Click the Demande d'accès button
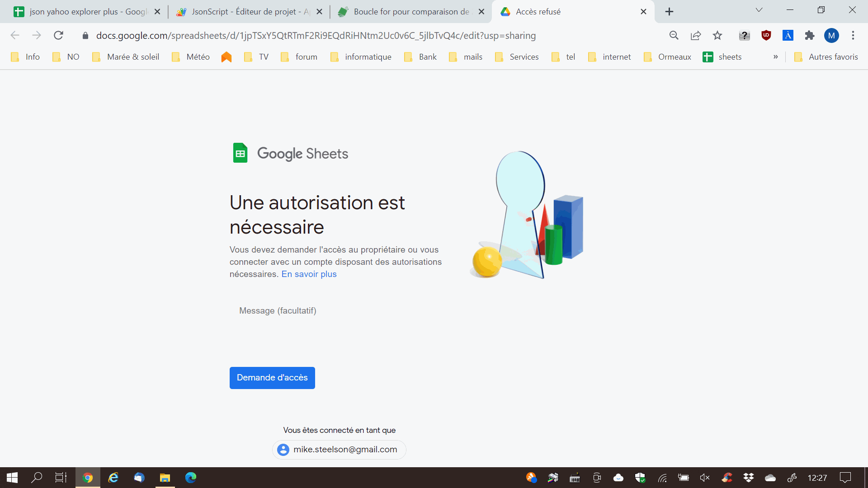The height and width of the screenshot is (488, 868). [272, 378]
